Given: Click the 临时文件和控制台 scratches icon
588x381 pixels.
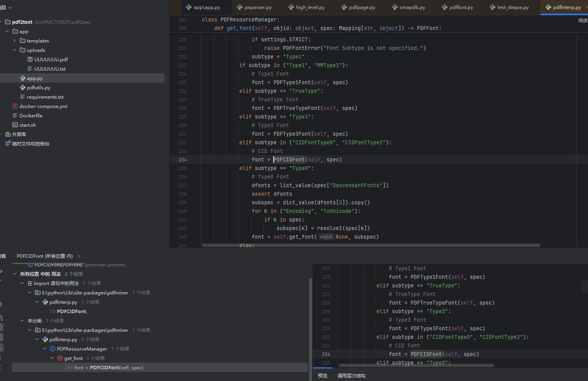Looking at the screenshot, I should coord(8,144).
